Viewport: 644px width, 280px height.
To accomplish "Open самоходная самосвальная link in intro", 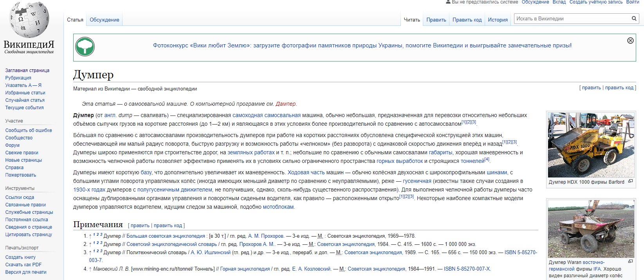I will [267, 115].
